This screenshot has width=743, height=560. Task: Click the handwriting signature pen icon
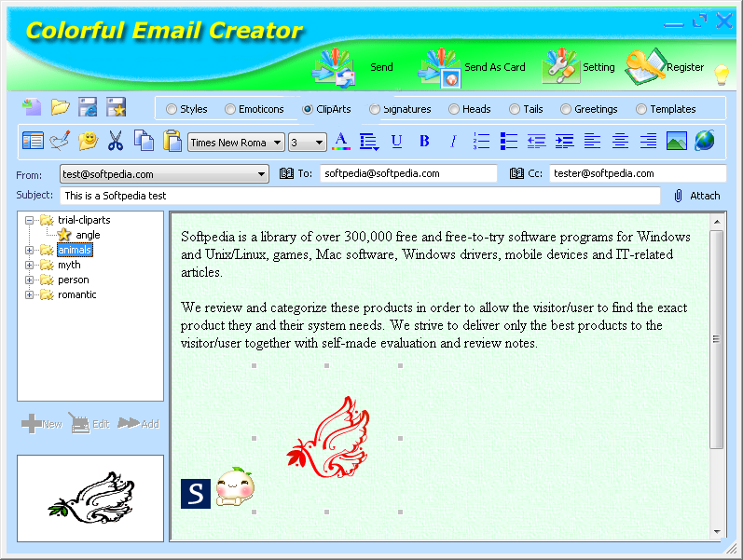point(61,142)
